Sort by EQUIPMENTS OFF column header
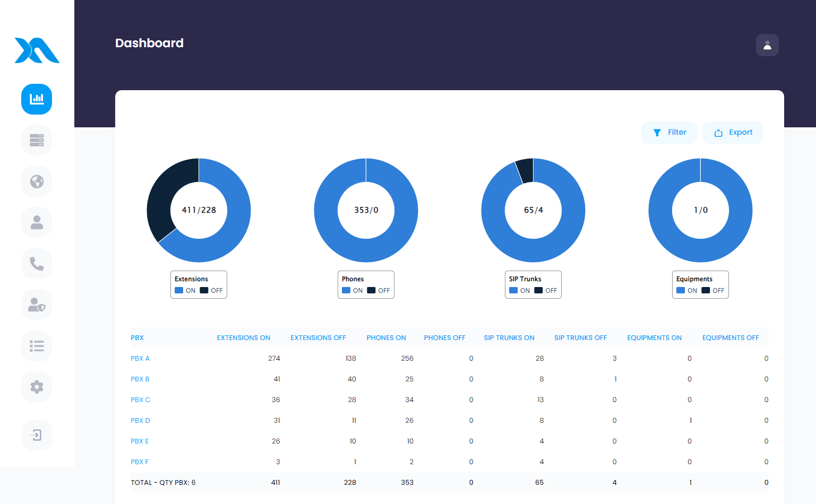Viewport: 816px width, 504px height. click(x=731, y=338)
